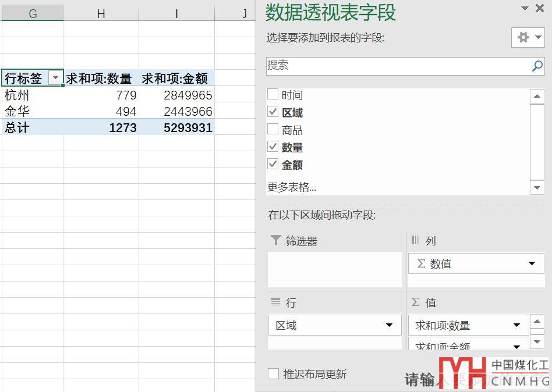Click in the 搜索 field box
The width and height of the screenshot is (552, 392).
(396, 66)
